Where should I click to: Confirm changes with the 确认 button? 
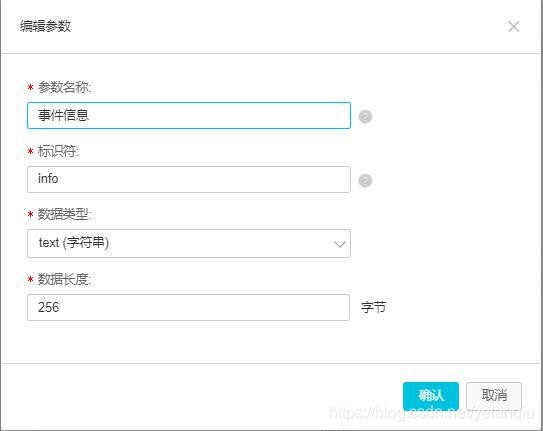coord(431,396)
